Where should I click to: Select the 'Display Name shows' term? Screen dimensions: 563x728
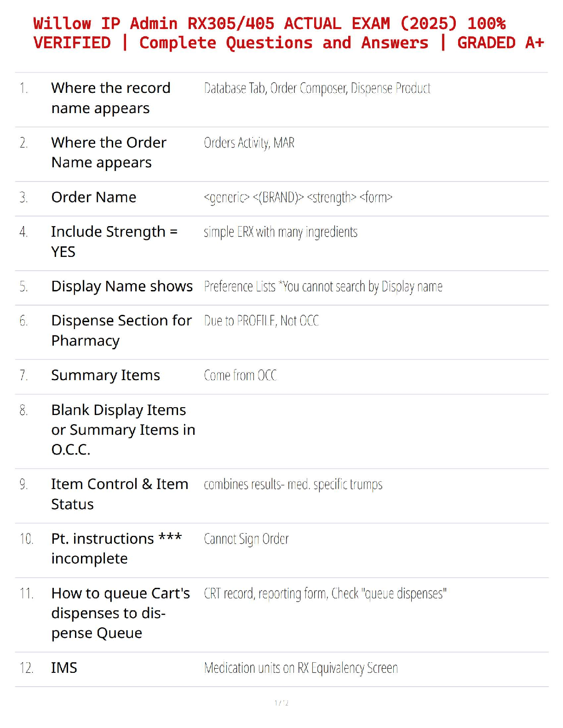click(122, 286)
